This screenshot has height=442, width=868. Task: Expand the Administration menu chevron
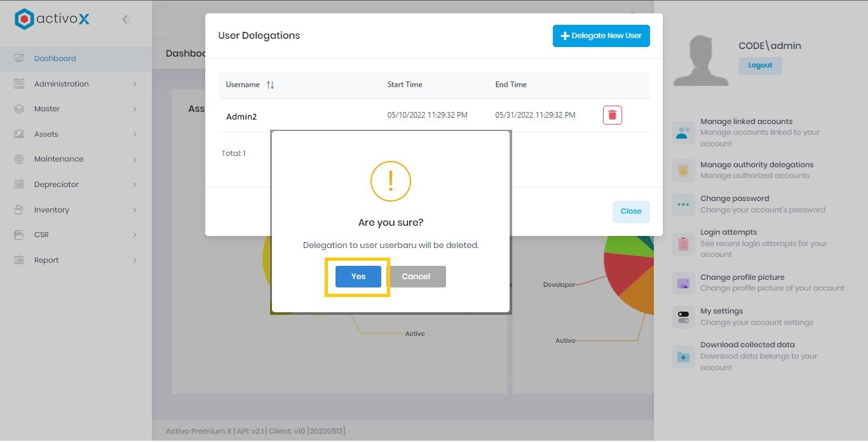pyautogui.click(x=135, y=83)
